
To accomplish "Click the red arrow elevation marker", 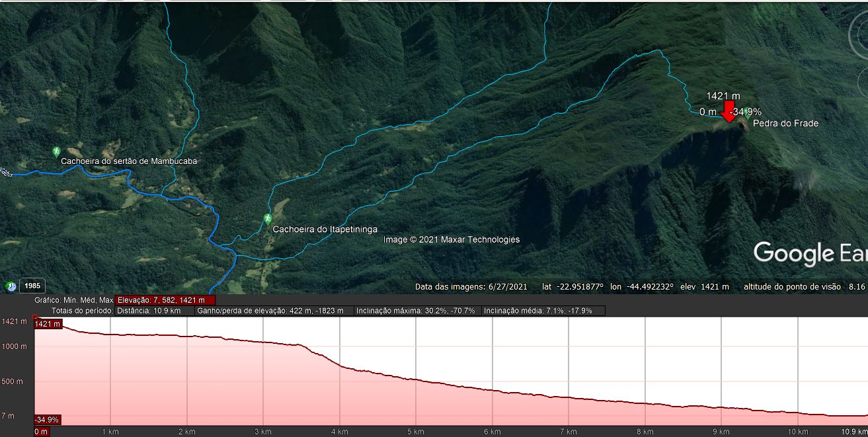I will tap(728, 112).
